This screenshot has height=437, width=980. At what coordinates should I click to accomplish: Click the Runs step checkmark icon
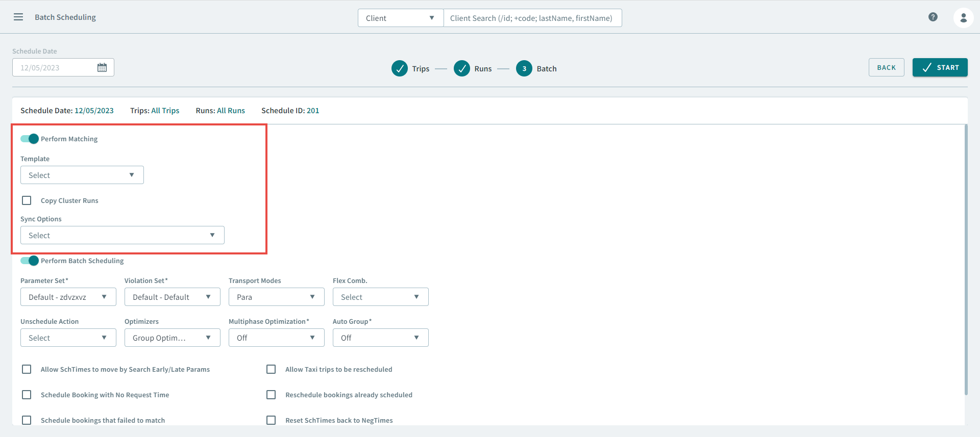click(x=461, y=68)
